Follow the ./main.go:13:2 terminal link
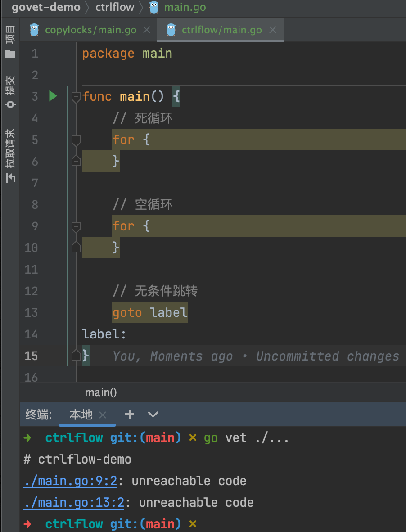The width and height of the screenshot is (406, 532). [74, 502]
